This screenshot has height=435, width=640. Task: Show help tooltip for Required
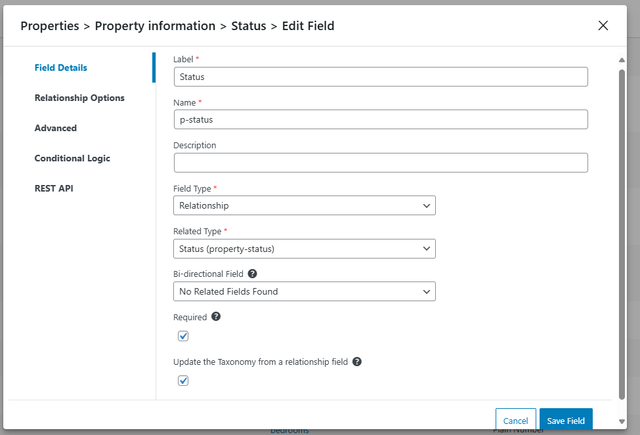(x=216, y=317)
